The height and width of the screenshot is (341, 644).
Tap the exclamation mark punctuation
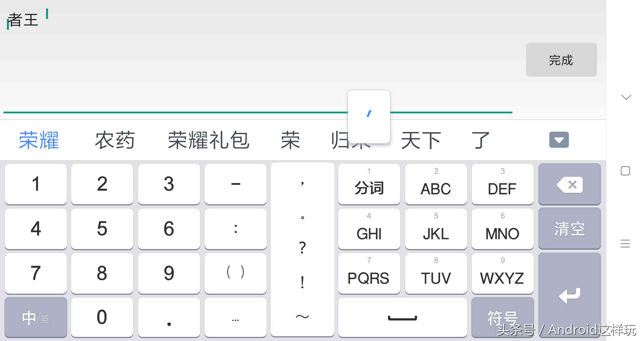302,282
